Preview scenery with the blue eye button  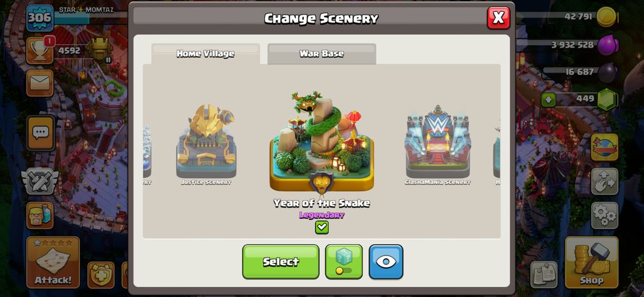click(x=386, y=262)
